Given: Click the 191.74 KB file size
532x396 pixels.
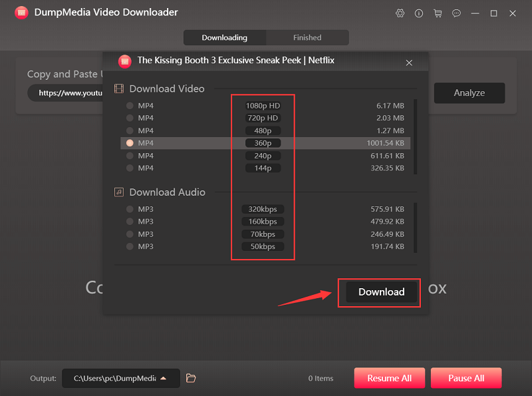Looking at the screenshot, I should (x=388, y=246).
